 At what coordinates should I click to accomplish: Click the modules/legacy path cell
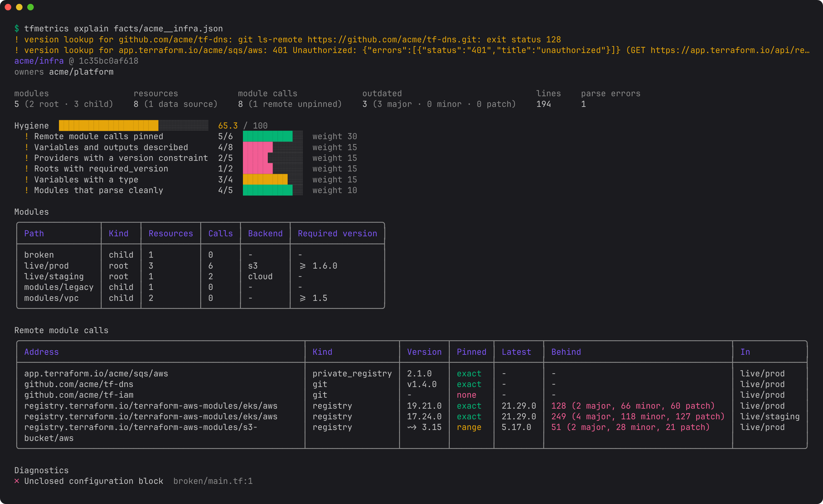coord(59,287)
